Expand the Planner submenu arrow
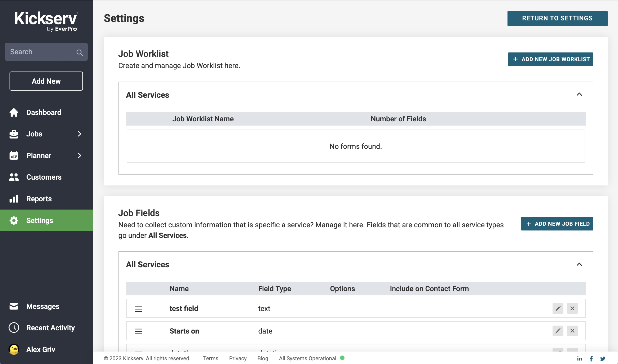 80,156
